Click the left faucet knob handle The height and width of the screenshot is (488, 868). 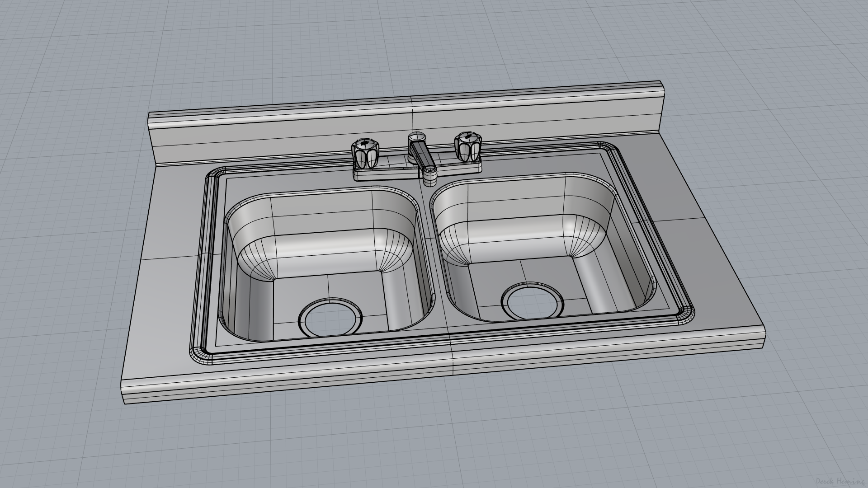[364, 153]
